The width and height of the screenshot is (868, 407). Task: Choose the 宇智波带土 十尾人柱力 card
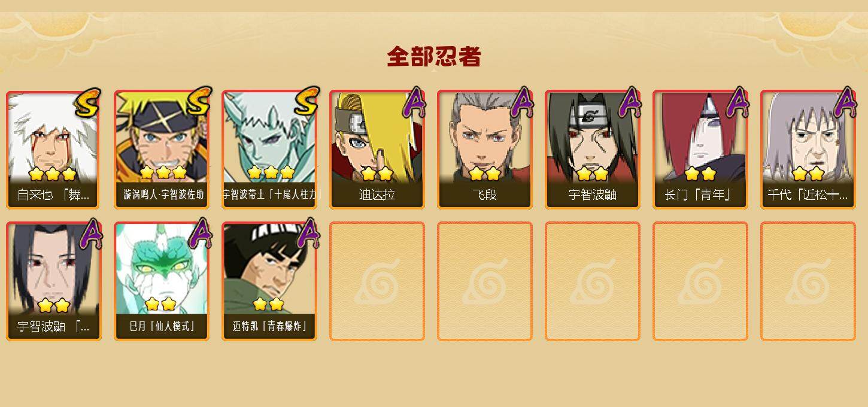pyautogui.click(x=269, y=149)
